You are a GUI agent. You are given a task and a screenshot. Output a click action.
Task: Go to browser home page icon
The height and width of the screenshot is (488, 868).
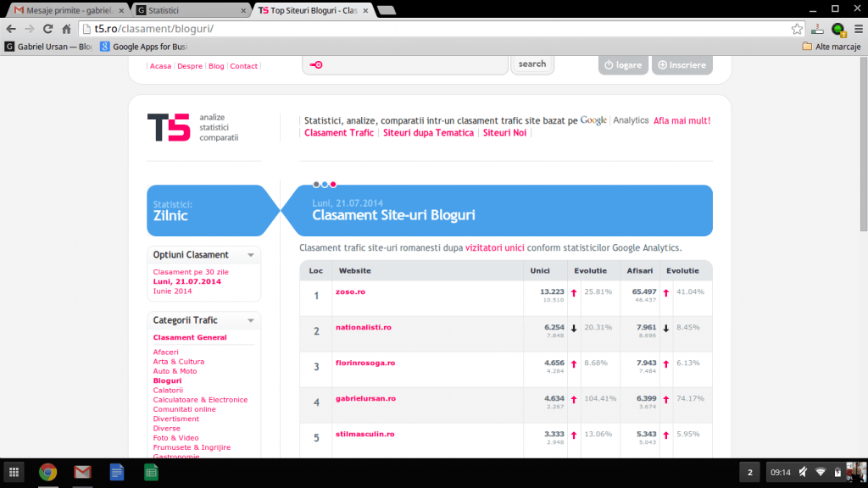(x=66, y=29)
